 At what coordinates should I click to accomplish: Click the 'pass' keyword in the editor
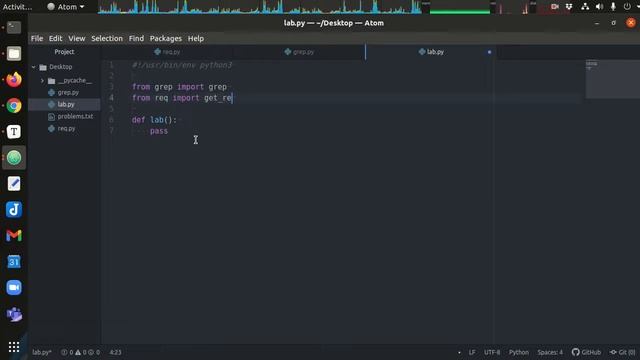(x=159, y=131)
